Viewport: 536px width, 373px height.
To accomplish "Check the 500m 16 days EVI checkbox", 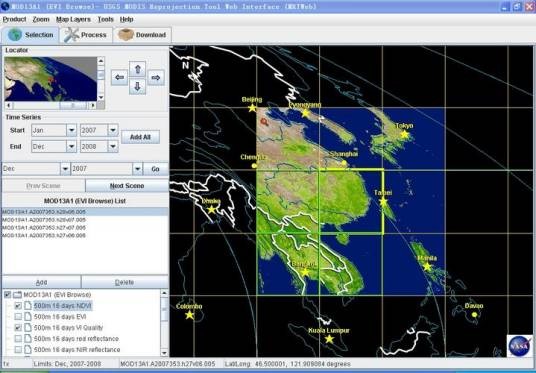I will [x=18, y=317].
